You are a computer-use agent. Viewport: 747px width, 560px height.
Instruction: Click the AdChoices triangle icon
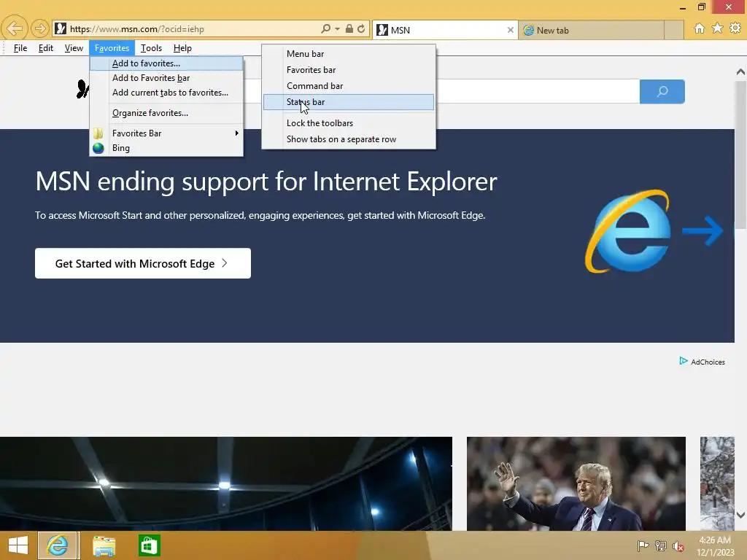pyautogui.click(x=684, y=361)
